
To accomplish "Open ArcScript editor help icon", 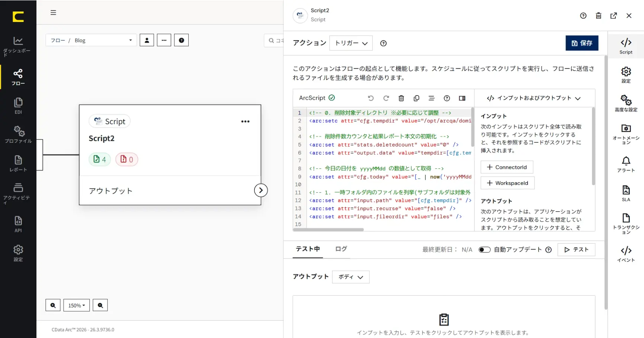I will pos(447,98).
